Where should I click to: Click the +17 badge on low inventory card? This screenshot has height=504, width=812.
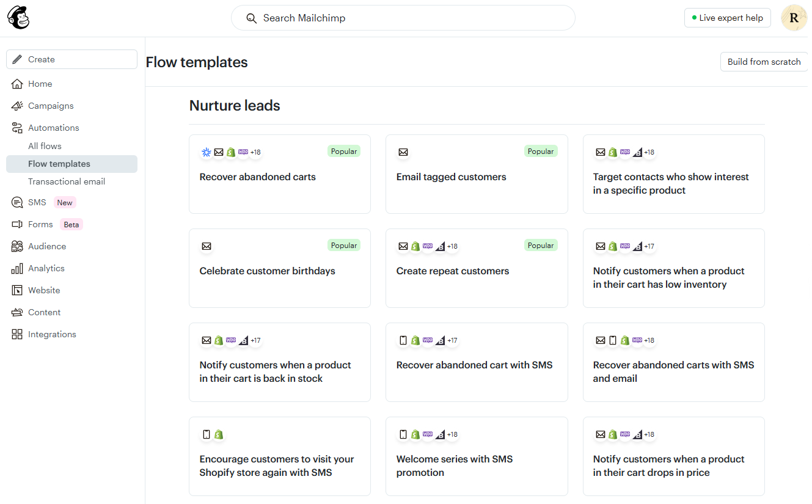(x=649, y=246)
